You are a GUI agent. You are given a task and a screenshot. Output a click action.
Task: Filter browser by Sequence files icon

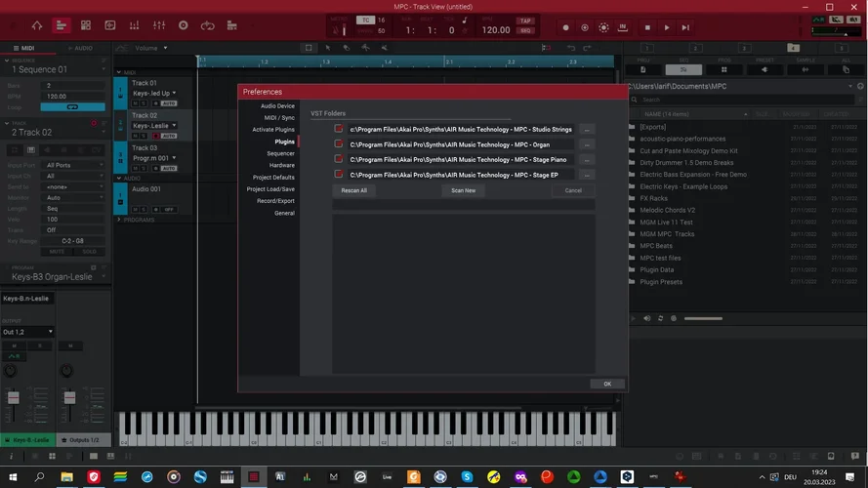coord(683,69)
